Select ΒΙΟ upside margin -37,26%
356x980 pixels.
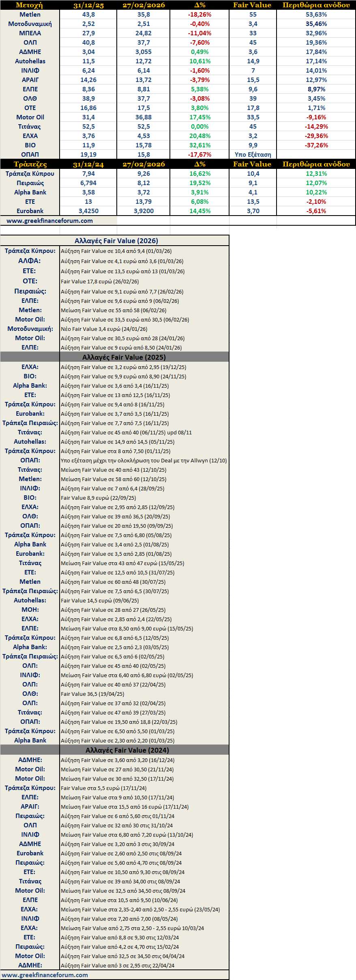[x=316, y=145]
